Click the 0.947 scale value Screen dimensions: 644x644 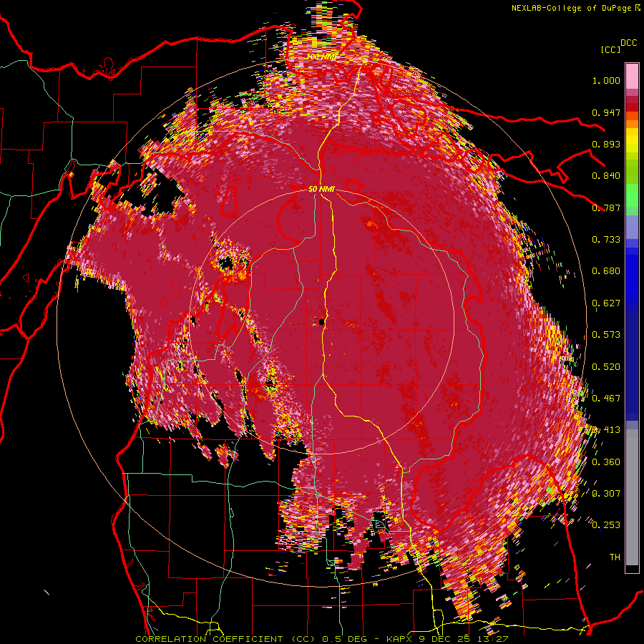606,112
